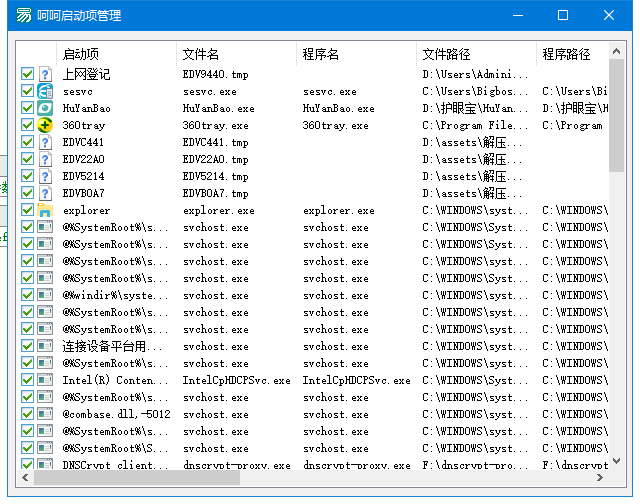The image size is (640, 504).
Task: Click the horizontal scrollbar left arrow
Action: pyautogui.click(x=25, y=477)
